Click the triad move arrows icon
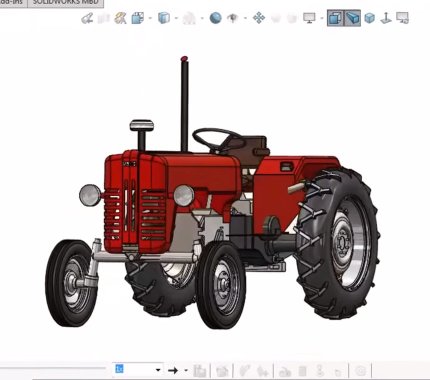The width and height of the screenshot is (430, 380). 259,18
